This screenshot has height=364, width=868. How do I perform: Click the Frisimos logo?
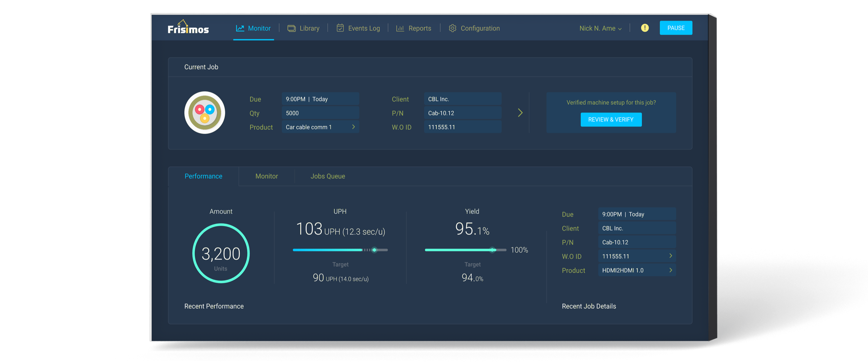point(188,28)
